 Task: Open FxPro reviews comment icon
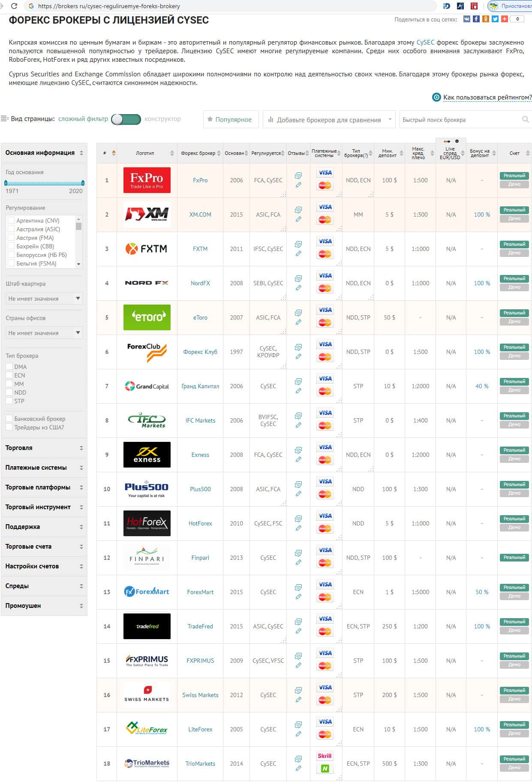coord(298,175)
